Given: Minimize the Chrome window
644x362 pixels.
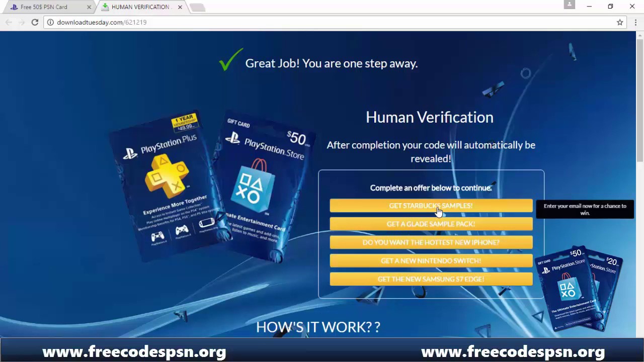Looking at the screenshot, I should click(x=589, y=7).
